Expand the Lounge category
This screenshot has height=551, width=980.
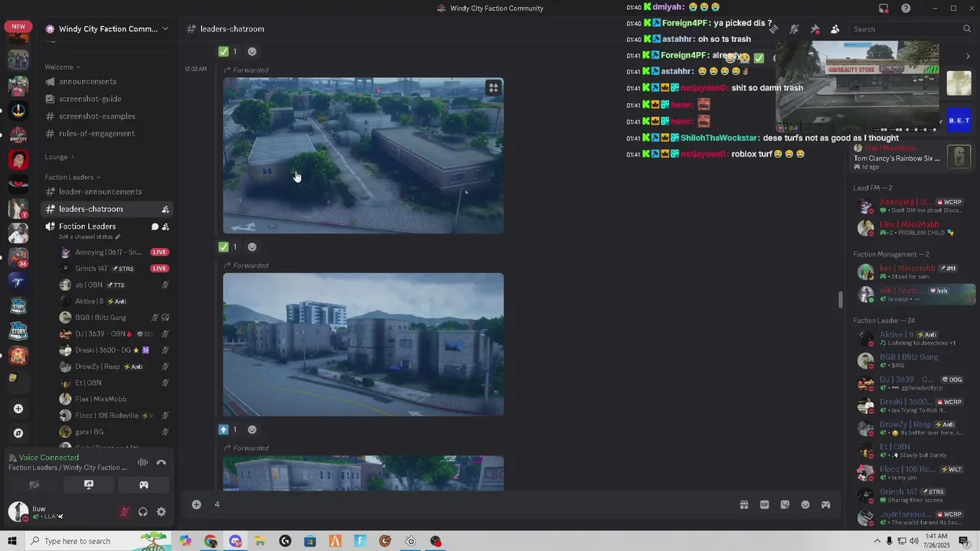click(x=59, y=157)
